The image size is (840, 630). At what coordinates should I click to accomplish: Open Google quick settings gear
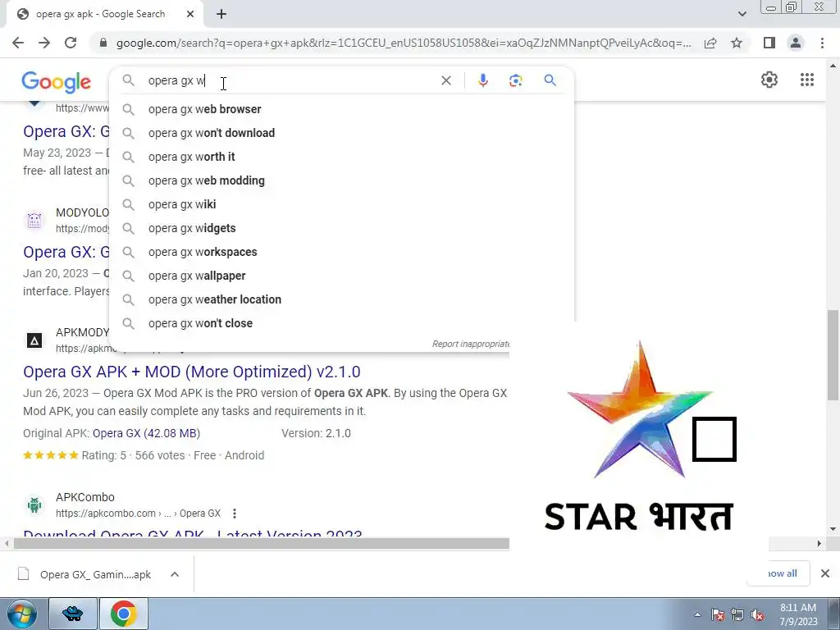(769, 80)
